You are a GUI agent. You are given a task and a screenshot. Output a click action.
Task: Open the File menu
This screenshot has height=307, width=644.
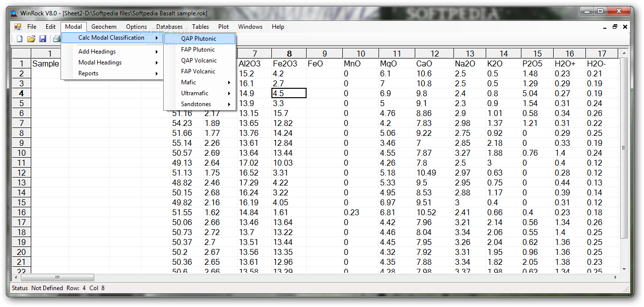point(32,27)
